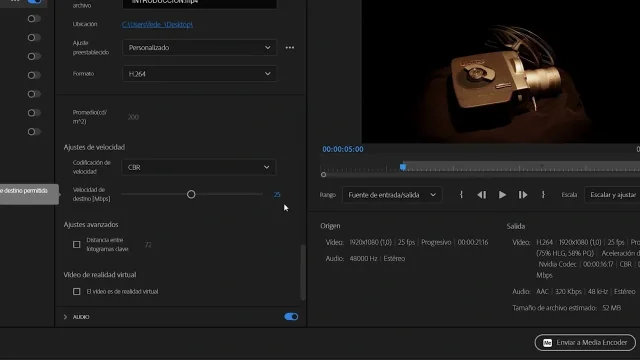Image resolution: width=640 pixels, height=360 pixels.
Task: Click the first off toggle in the left list
Action: click(x=34, y=18)
